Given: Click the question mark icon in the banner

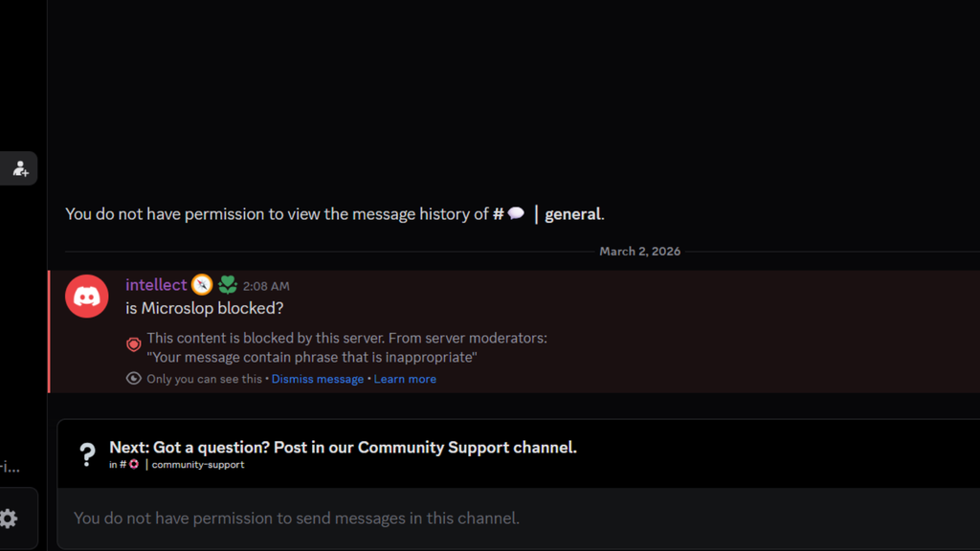Looking at the screenshot, I should (x=87, y=453).
